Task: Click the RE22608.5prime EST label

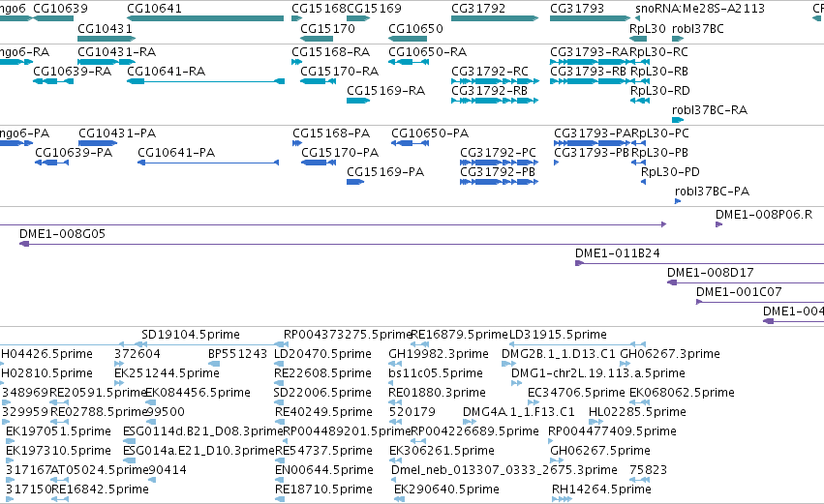Action: 322,373
